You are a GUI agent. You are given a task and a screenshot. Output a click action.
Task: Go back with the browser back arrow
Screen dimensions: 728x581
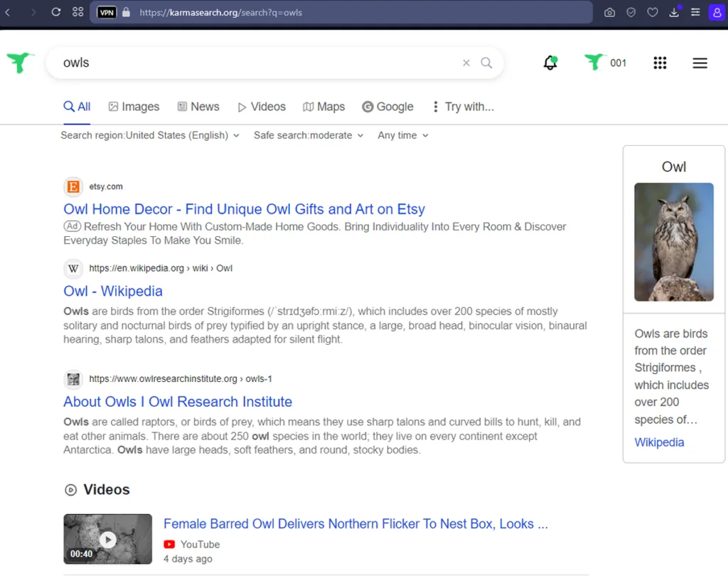7,13
